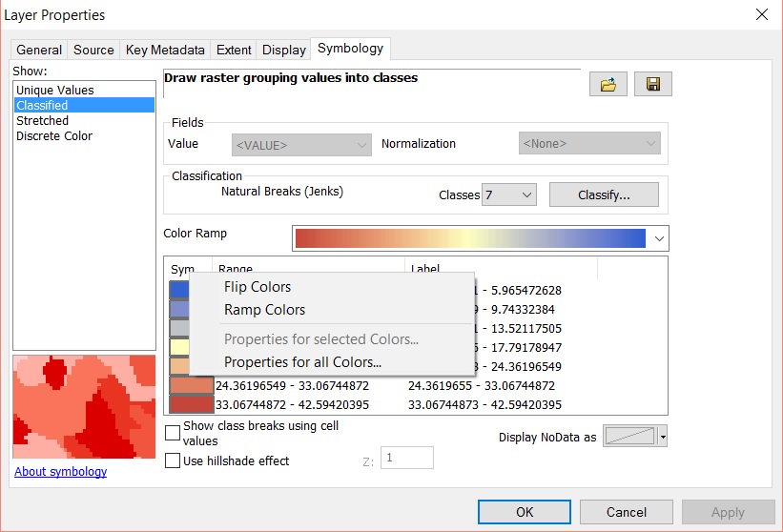Open Display NoData as color dropdown

[662, 437]
